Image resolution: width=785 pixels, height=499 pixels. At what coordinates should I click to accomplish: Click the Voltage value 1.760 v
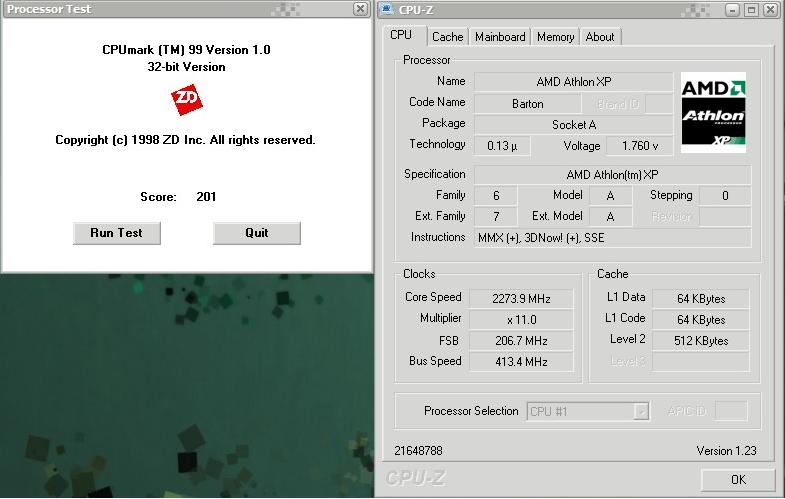pyautogui.click(x=639, y=146)
